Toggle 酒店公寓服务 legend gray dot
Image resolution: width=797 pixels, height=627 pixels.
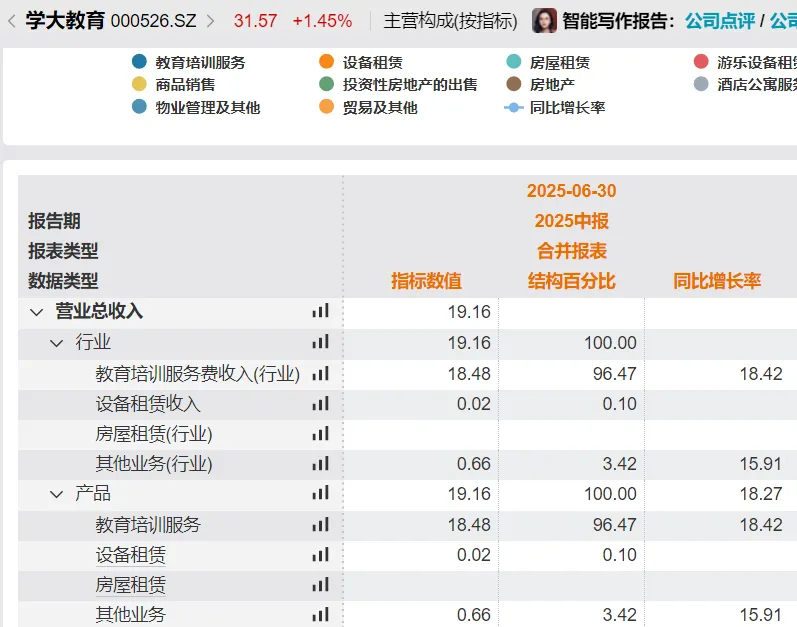pos(701,84)
